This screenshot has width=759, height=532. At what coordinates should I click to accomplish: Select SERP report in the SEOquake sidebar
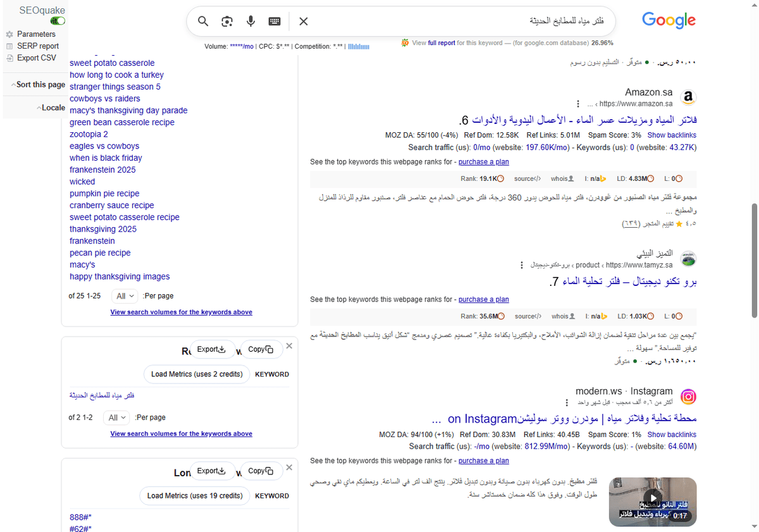coord(37,46)
